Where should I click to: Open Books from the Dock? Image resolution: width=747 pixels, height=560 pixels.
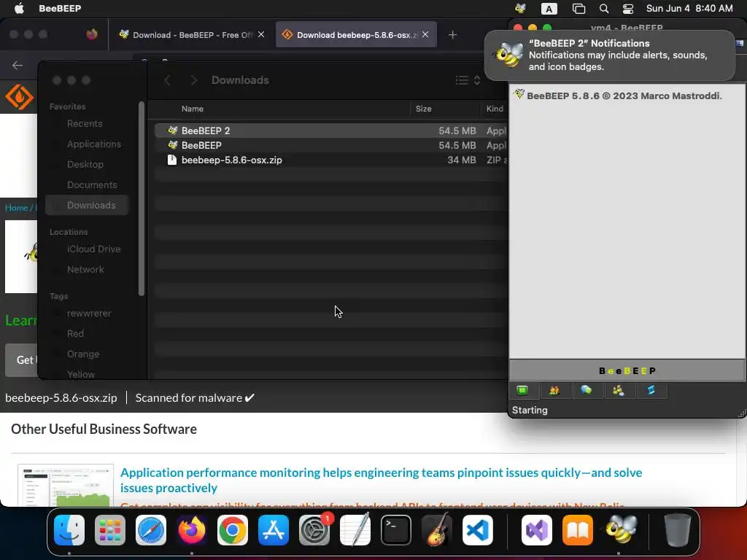pos(578,529)
